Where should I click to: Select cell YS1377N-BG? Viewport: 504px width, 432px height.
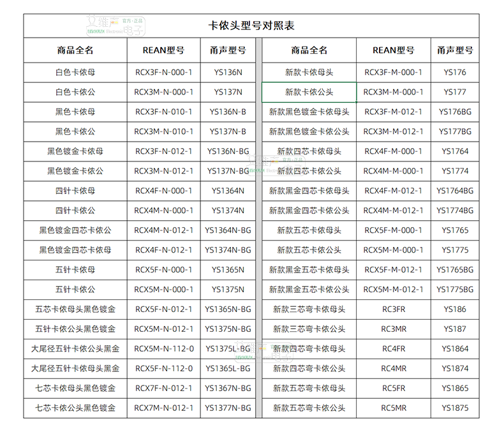(x=228, y=408)
